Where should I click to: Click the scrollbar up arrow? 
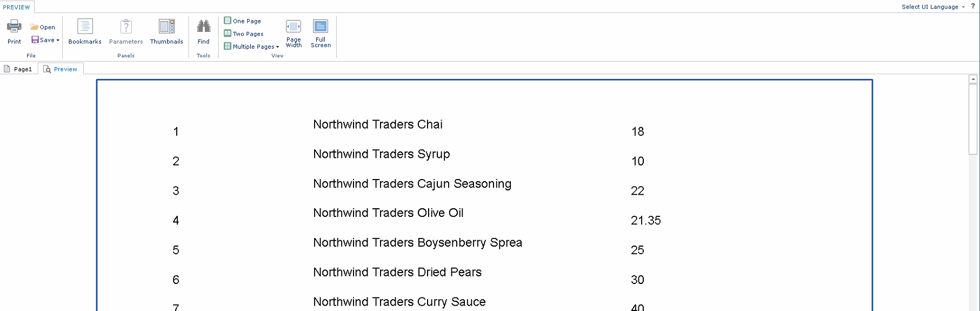coord(973,79)
